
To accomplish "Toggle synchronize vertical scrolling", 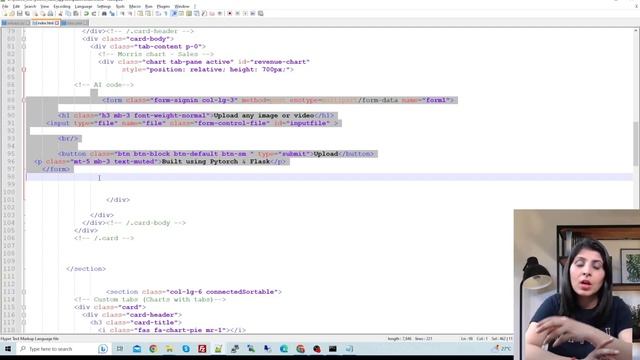I will tap(140, 13).
